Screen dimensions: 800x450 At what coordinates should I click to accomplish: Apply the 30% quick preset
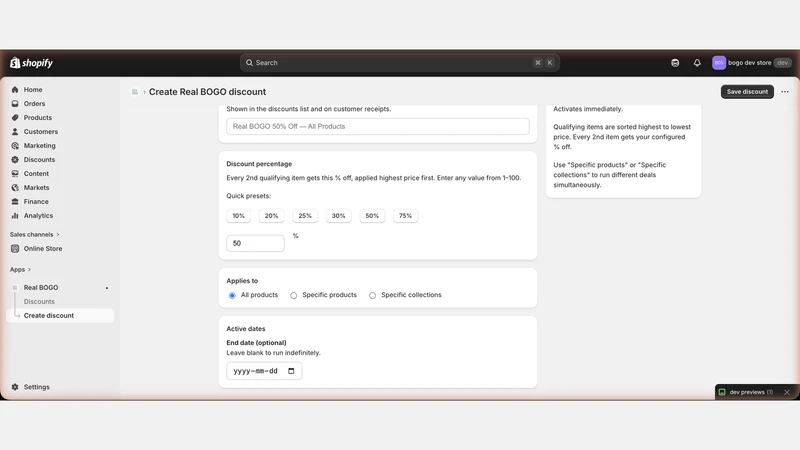tap(338, 216)
